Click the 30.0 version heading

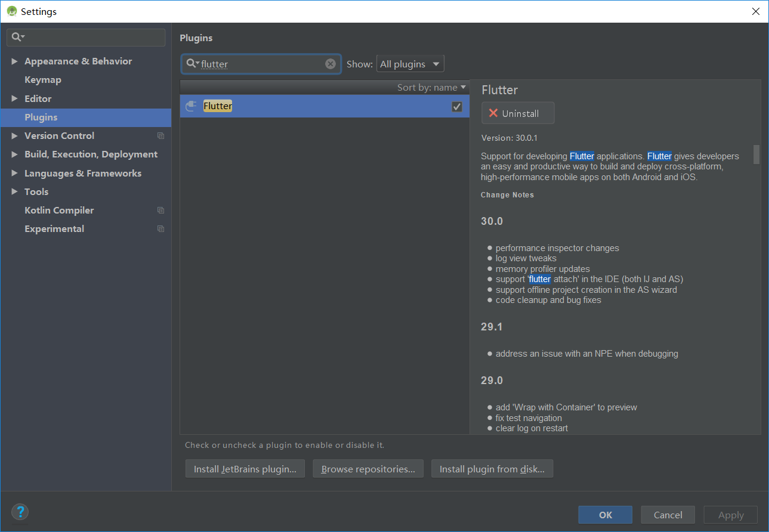coord(492,221)
